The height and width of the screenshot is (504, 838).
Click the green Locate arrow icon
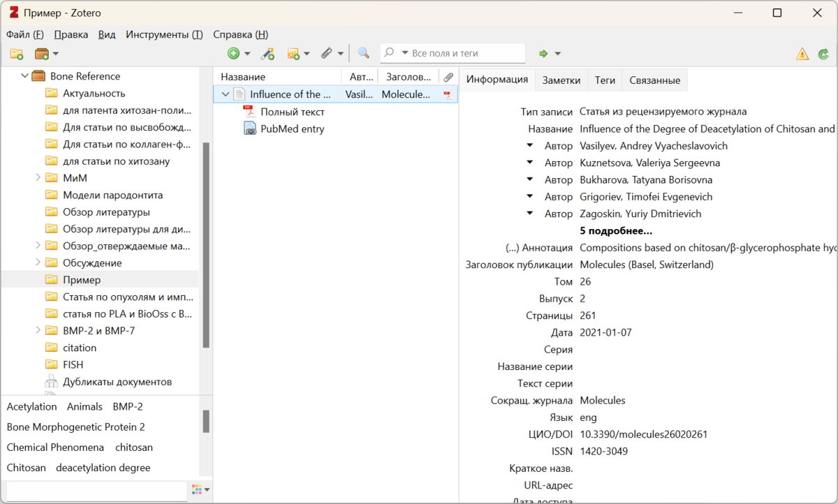(x=543, y=54)
